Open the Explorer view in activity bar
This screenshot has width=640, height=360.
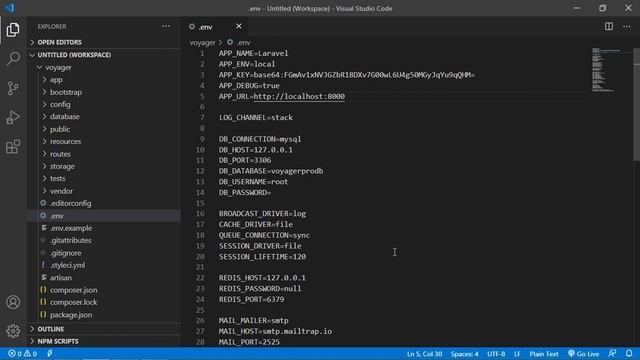(13, 30)
